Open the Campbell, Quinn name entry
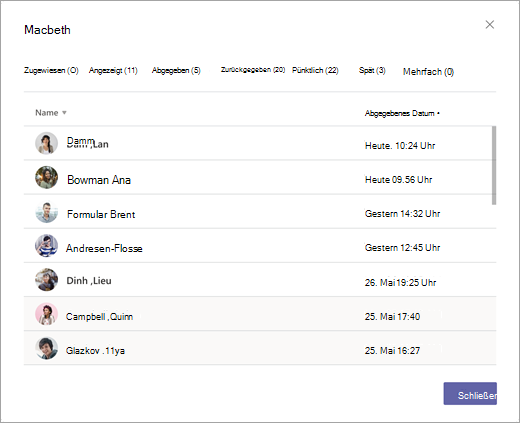Screen dimensions: 520x423 coord(99,316)
